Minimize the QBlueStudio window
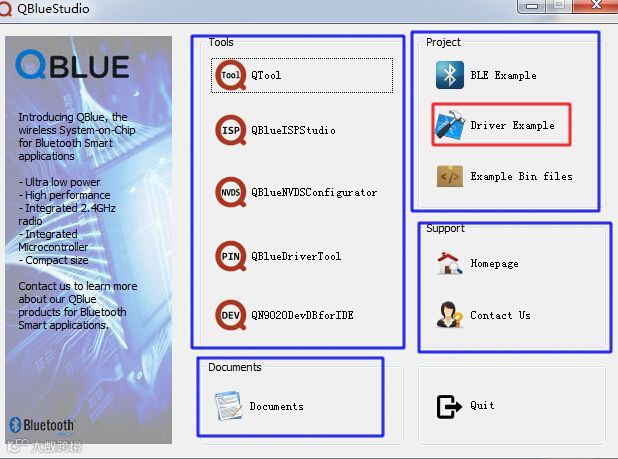The width and height of the screenshot is (618, 459). 531,6
